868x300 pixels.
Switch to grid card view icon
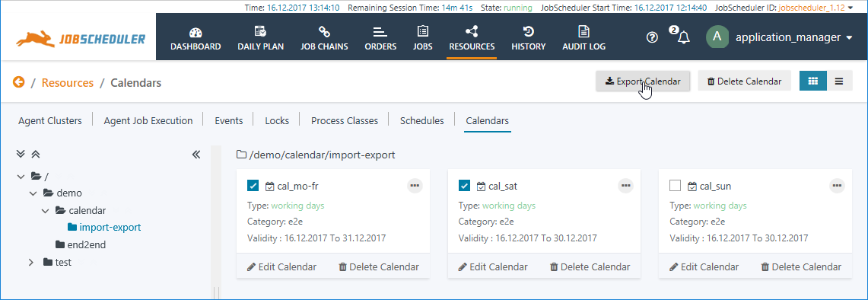813,81
